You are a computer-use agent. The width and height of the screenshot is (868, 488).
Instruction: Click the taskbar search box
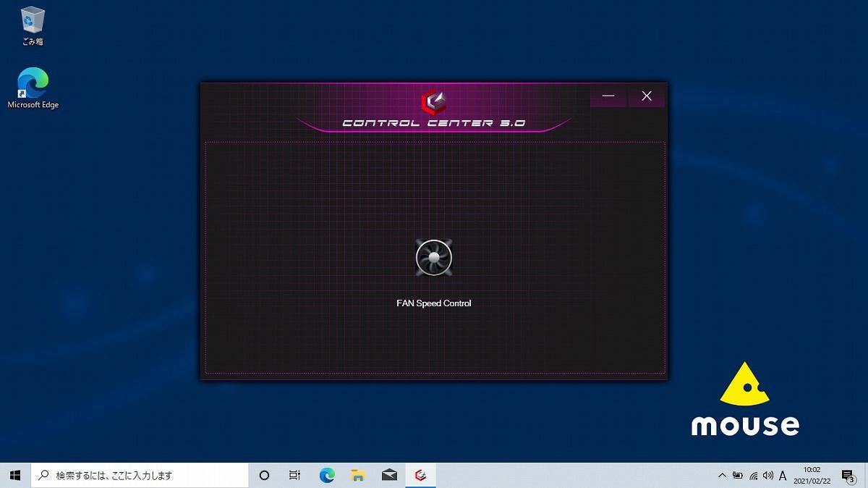tap(140, 476)
